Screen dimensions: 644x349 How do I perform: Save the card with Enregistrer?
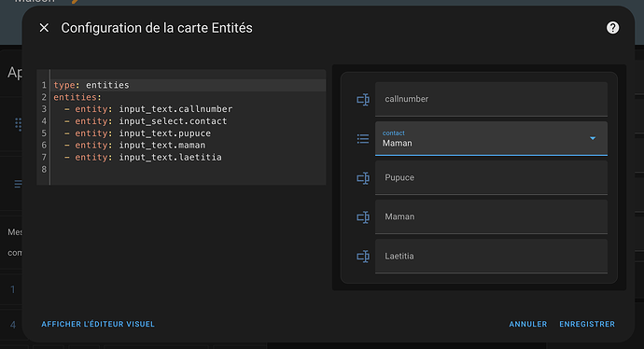click(587, 324)
